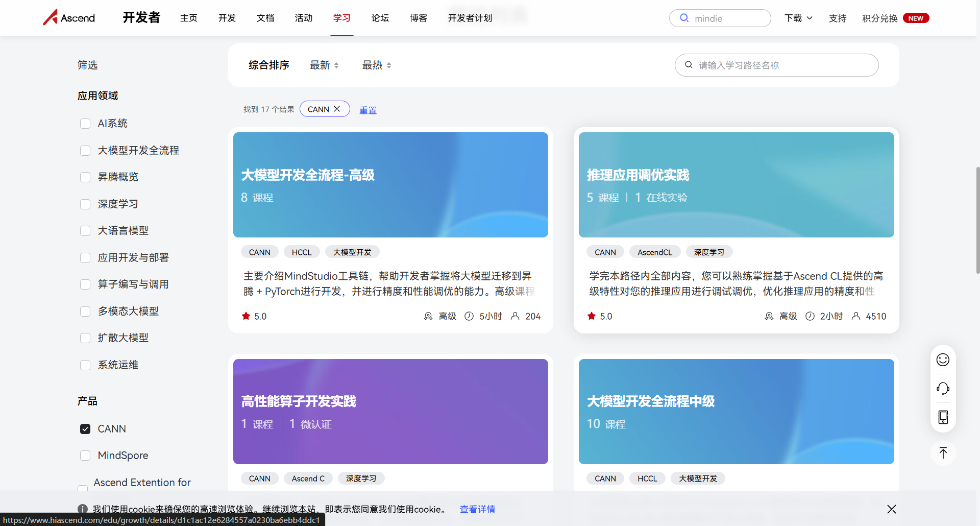Click the level icon on 推理应用调优实践 card

[769, 316]
